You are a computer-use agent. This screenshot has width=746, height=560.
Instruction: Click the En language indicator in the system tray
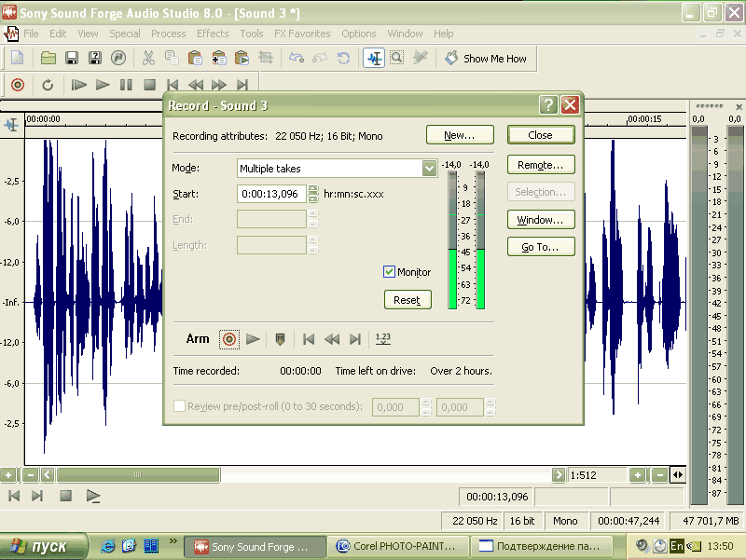pyautogui.click(x=676, y=546)
